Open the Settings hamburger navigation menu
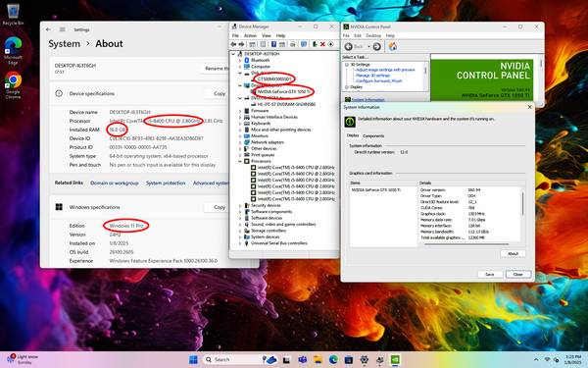Viewport: 588px width, 368px height. pos(63,29)
